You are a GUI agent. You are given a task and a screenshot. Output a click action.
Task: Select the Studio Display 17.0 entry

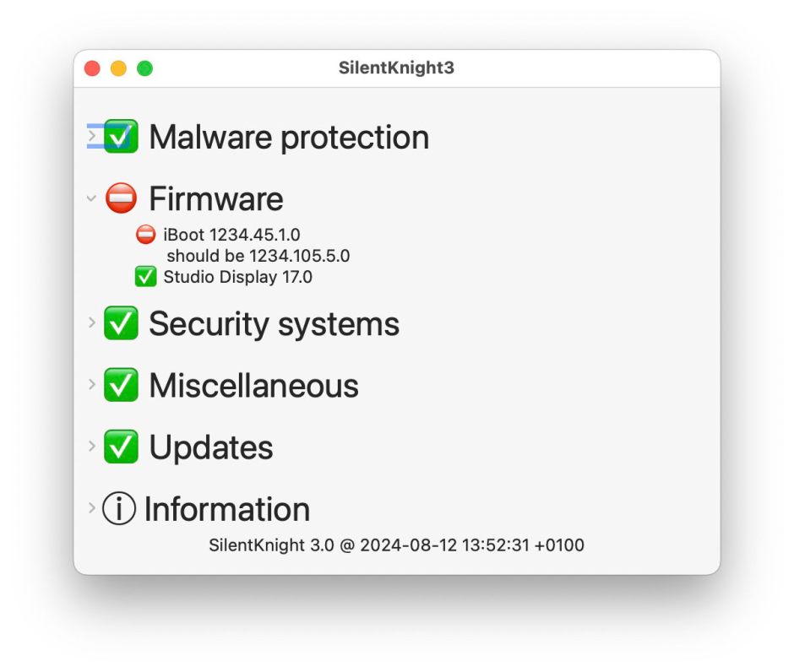click(x=237, y=277)
